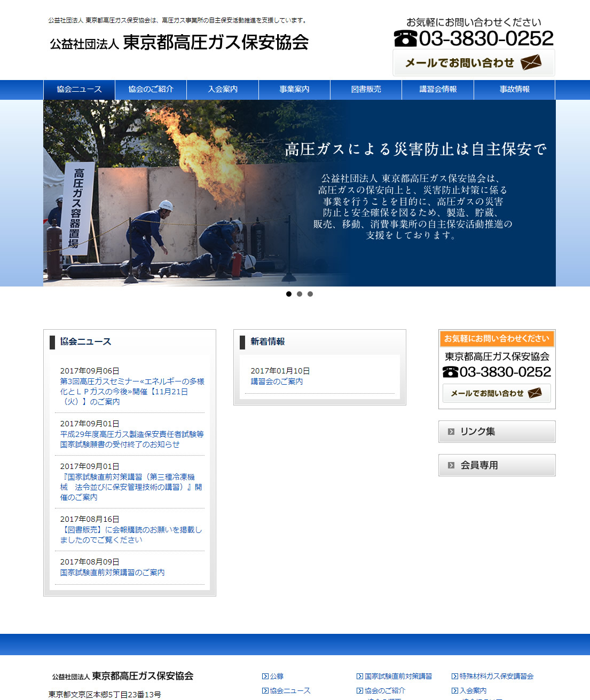590x700 pixels.
Task: Click the arrow icon beside footer 協会のご紹介
Action: [x=360, y=690]
